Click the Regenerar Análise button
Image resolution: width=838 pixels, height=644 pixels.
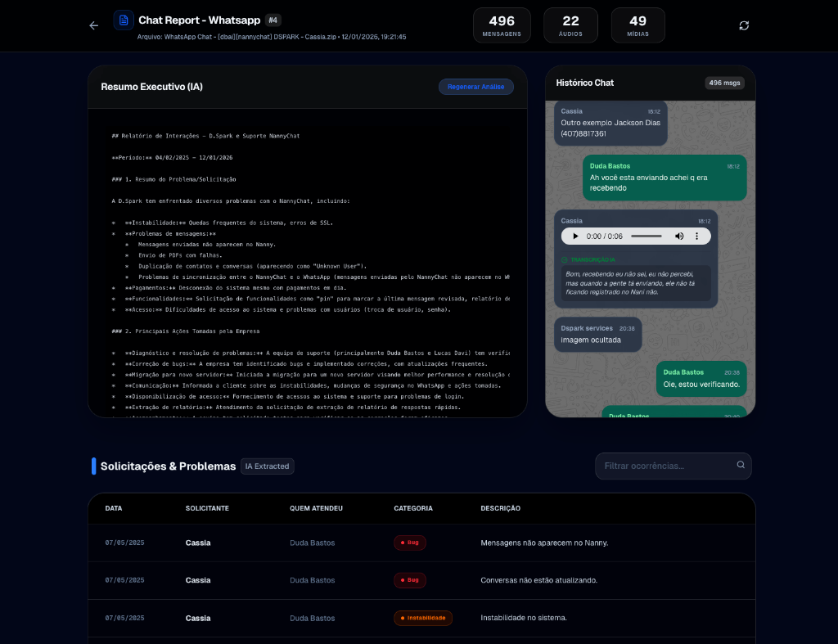tap(475, 87)
